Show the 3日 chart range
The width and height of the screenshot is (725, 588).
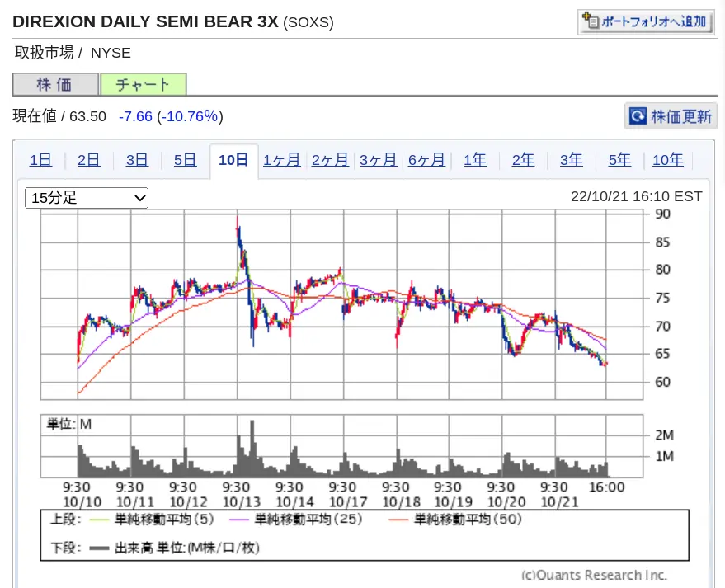(137, 160)
